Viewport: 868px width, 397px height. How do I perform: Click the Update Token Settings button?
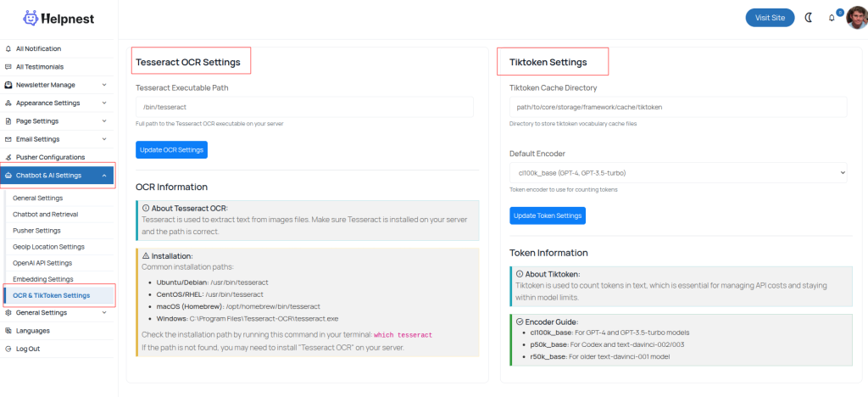coord(547,215)
